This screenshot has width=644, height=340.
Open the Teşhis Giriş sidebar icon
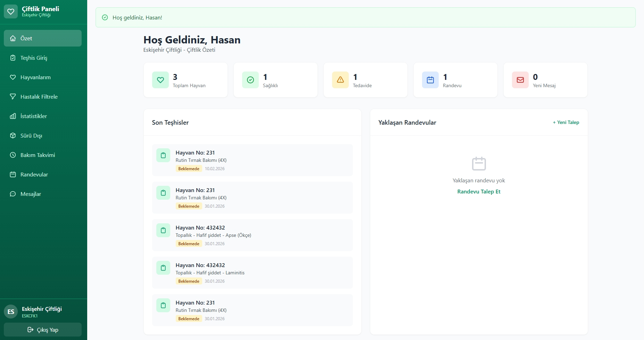click(13, 58)
